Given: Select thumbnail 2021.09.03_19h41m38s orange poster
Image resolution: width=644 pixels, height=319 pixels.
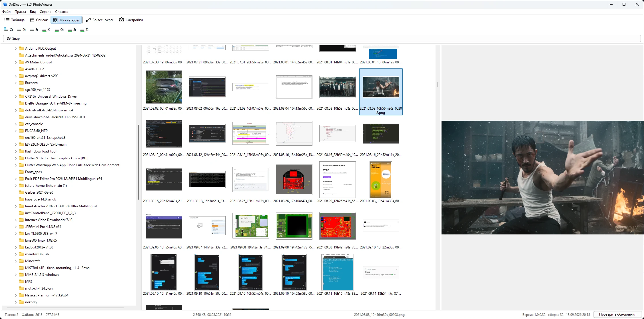Looking at the screenshot, I should click(x=381, y=179).
